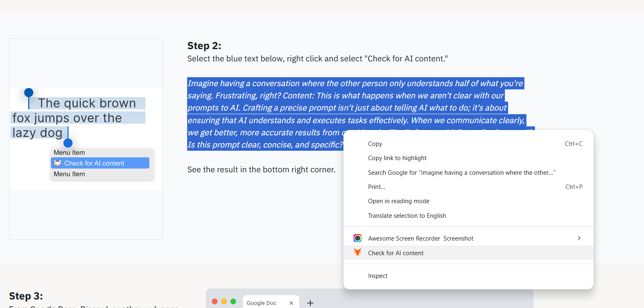644x308 pixels.
Task: Open in reading mode
Action: [x=399, y=201]
